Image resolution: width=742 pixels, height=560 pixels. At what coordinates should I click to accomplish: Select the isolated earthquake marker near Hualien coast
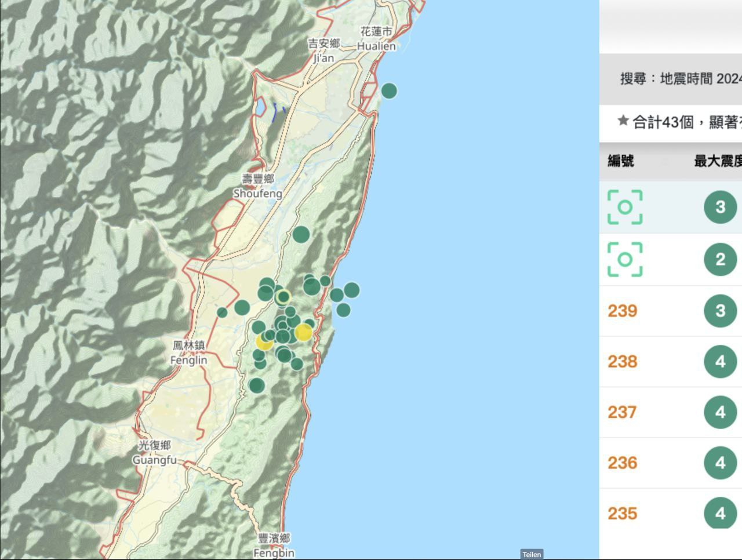click(x=389, y=91)
